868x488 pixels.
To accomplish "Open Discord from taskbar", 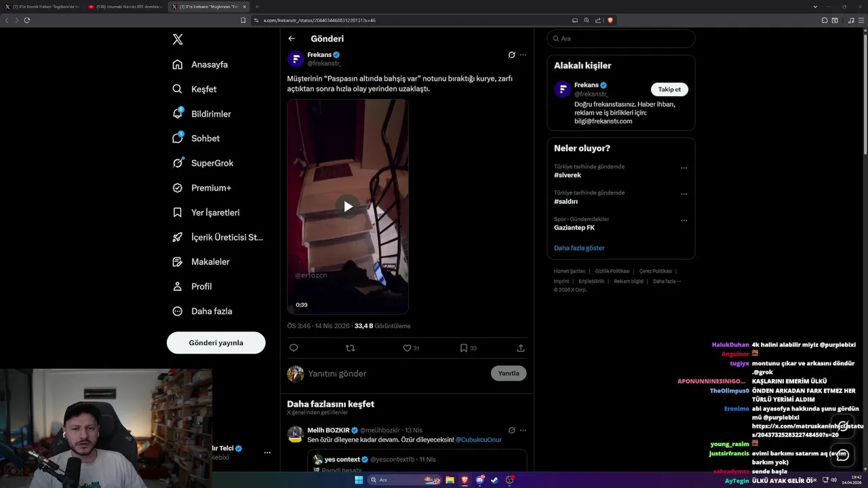I will coord(480,480).
